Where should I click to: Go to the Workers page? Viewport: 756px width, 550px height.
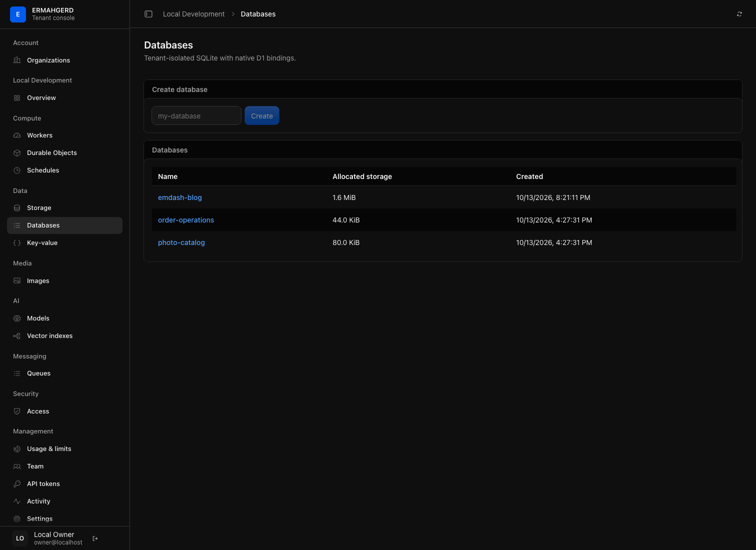tap(64, 135)
